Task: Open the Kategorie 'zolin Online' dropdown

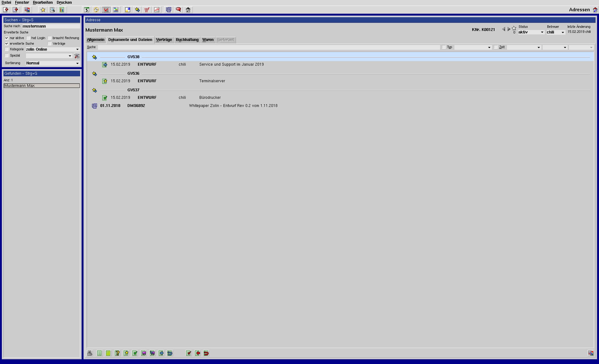Action: coord(53,49)
